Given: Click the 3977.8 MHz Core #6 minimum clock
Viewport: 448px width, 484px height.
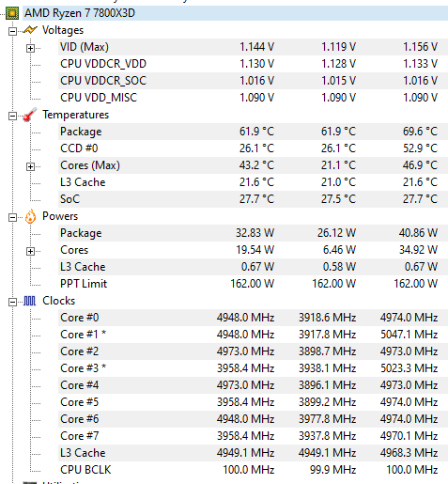Looking at the screenshot, I should (327, 419).
